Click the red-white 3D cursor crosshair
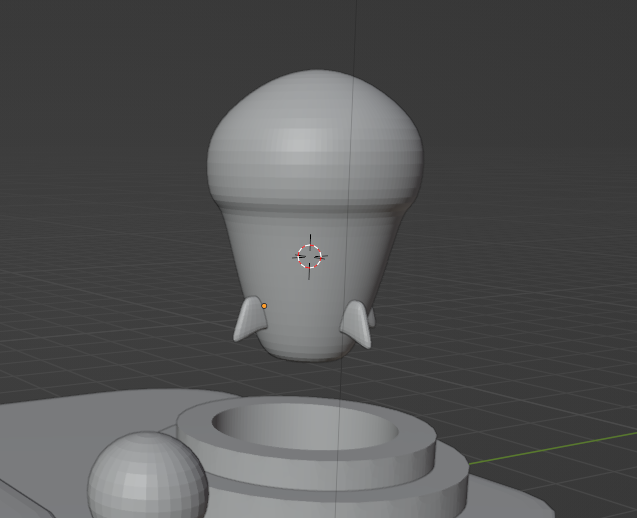The width and height of the screenshot is (637, 518). pos(310,256)
